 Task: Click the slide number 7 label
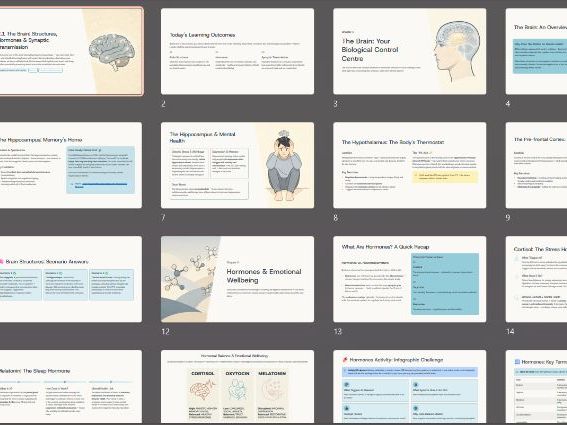(x=163, y=218)
